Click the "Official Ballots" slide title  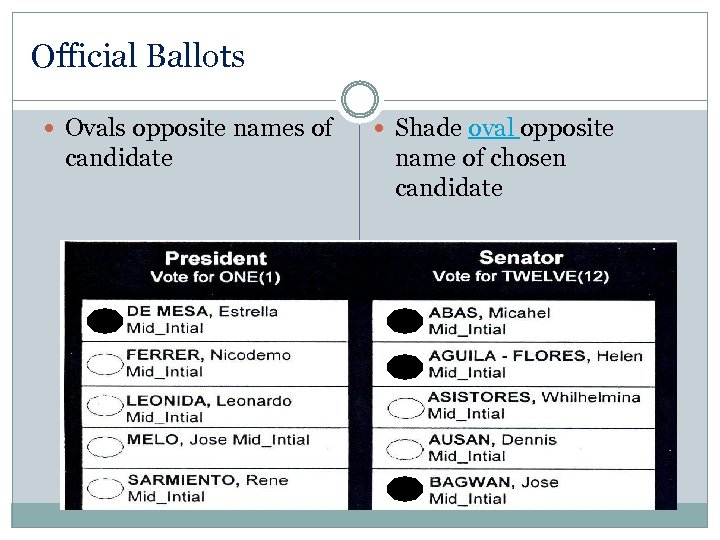[x=138, y=56]
